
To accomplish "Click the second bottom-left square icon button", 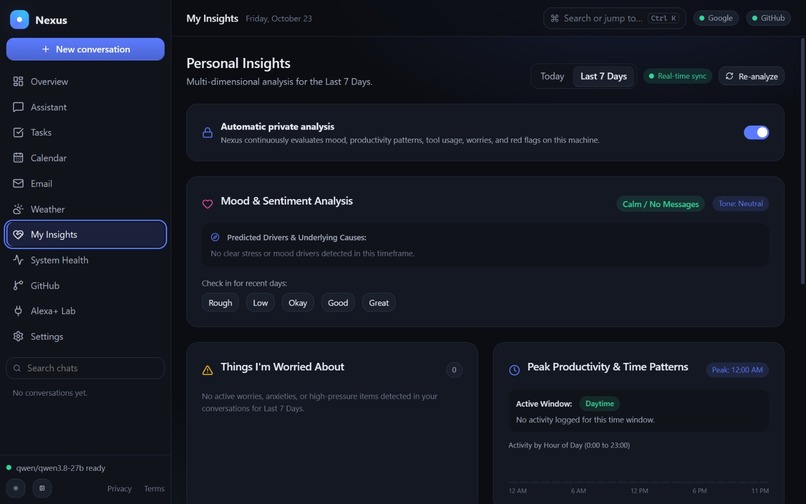I will (42, 488).
